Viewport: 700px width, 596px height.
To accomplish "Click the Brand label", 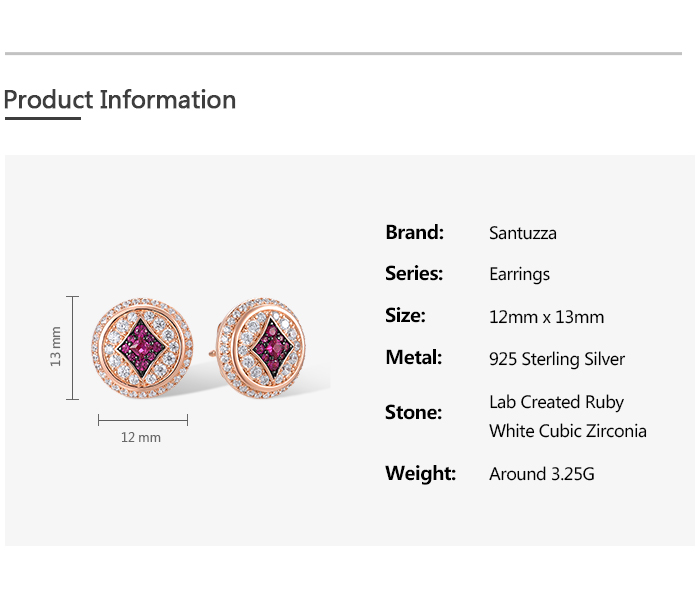I will click(414, 232).
